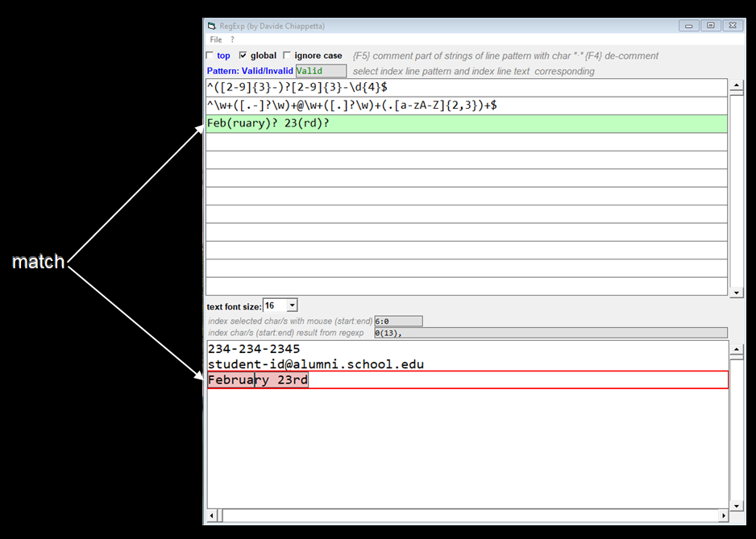Click the regexp result index field 0(13),
This screenshot has height=539, width=756.
[550, 333]
